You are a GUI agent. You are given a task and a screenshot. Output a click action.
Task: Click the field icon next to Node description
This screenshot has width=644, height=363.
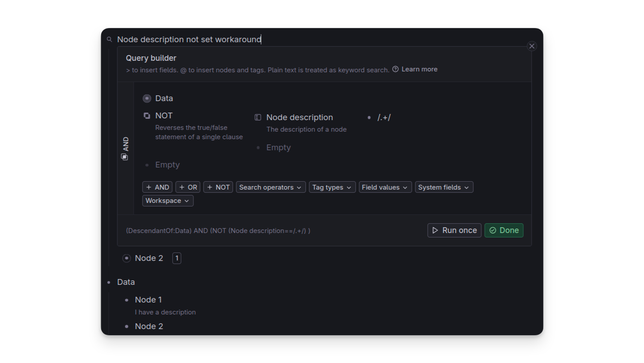(x=258, y=117)
